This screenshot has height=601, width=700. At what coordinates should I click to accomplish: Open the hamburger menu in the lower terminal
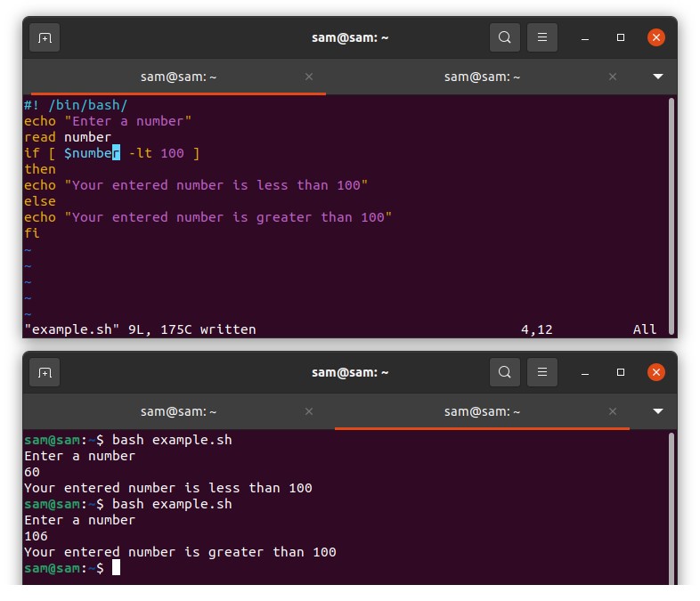click(541, 372)
